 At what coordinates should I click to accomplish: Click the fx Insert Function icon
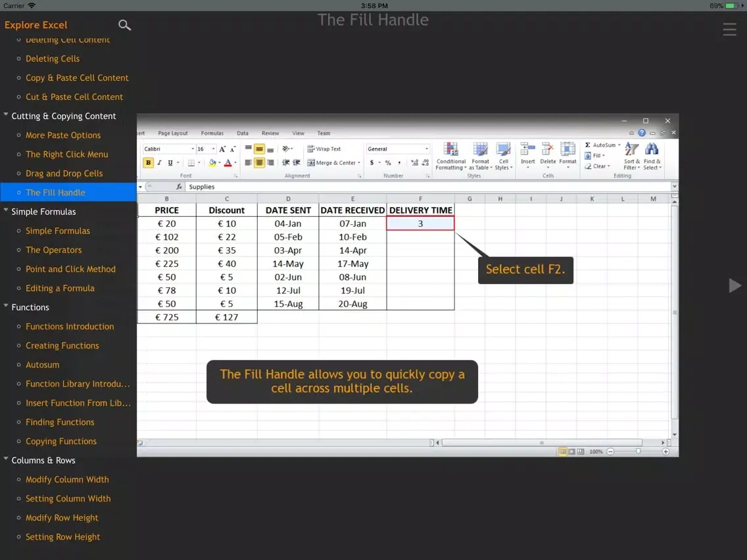tap(179, 187)
